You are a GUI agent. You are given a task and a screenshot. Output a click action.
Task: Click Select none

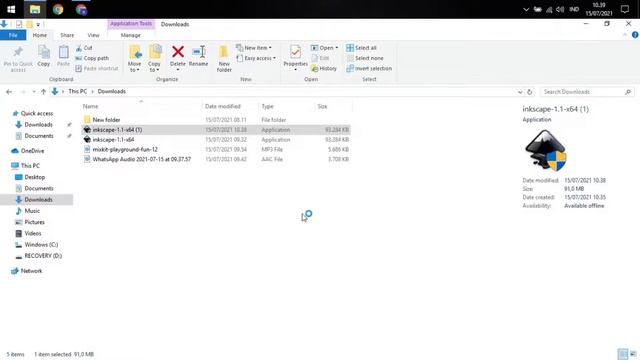[x=365, y=58]
